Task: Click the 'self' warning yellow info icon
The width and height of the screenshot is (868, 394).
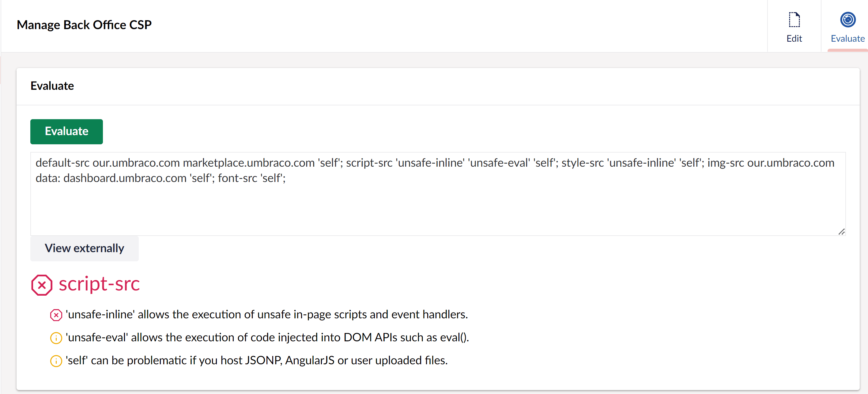Action: [56, 361]
